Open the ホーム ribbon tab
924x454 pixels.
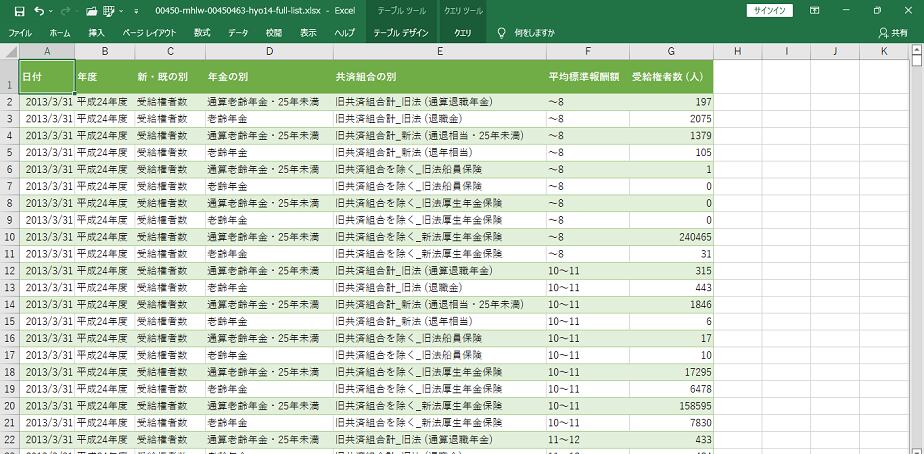[60, 33]
